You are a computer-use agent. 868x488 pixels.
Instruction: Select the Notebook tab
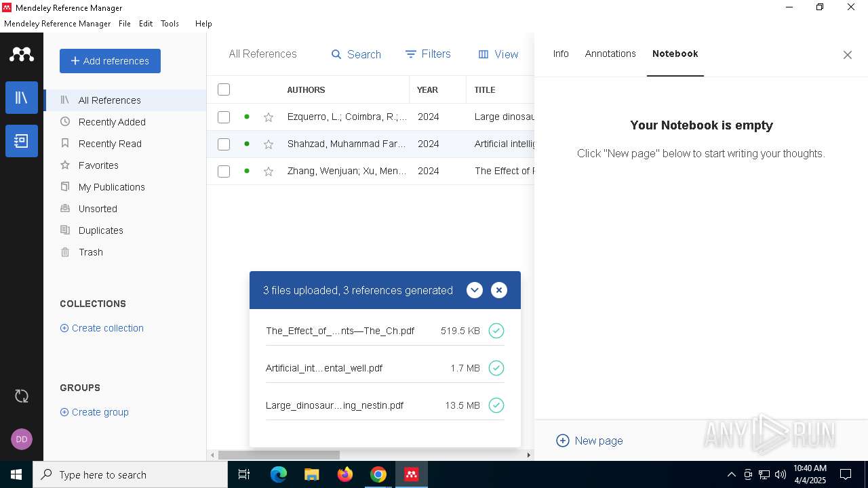point(675,54)
